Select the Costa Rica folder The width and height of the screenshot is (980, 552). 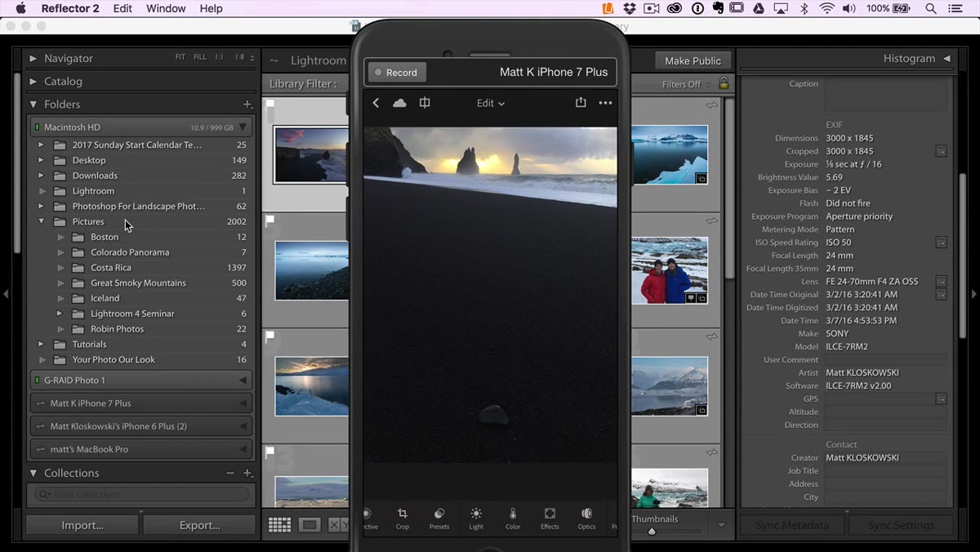click(111, 268)
